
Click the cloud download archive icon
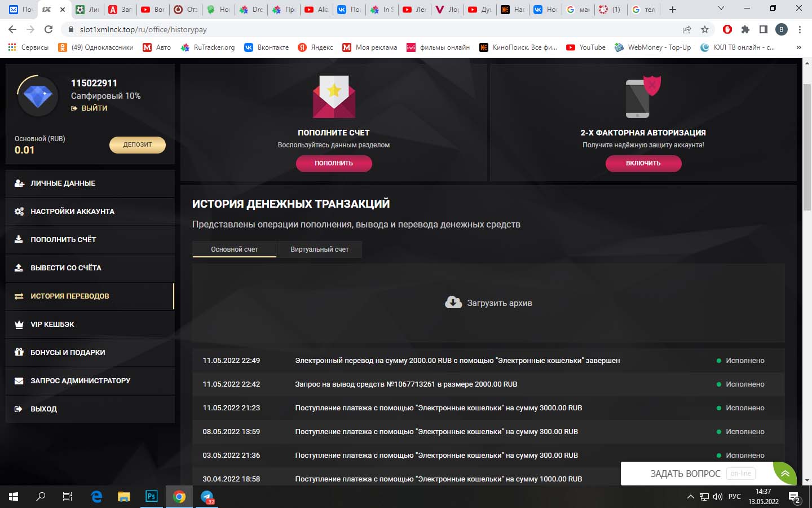coord(453,303)
